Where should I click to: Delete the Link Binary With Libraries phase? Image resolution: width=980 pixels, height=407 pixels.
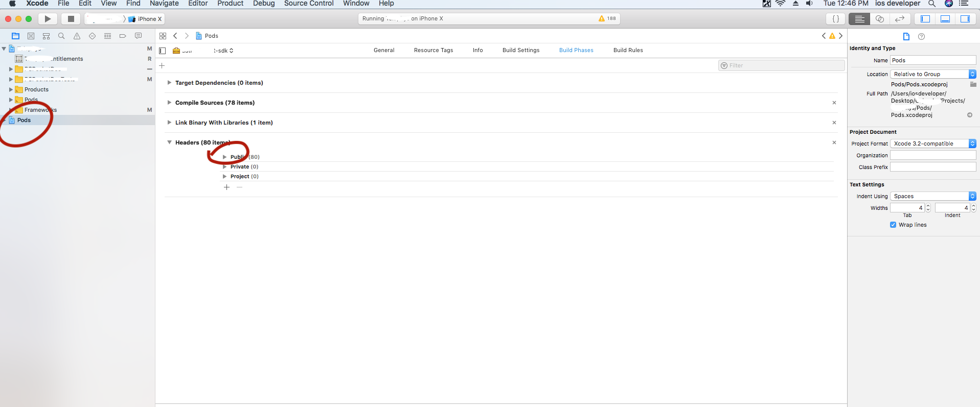point(834,123)
